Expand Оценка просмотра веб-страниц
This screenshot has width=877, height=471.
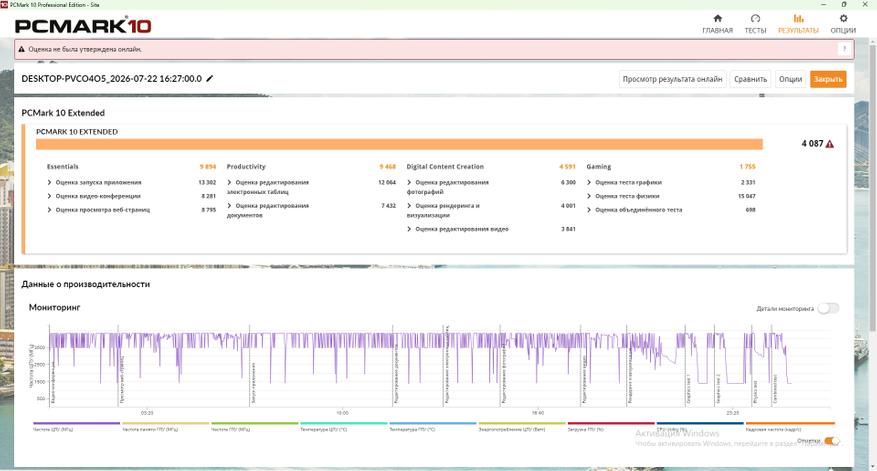49,210
